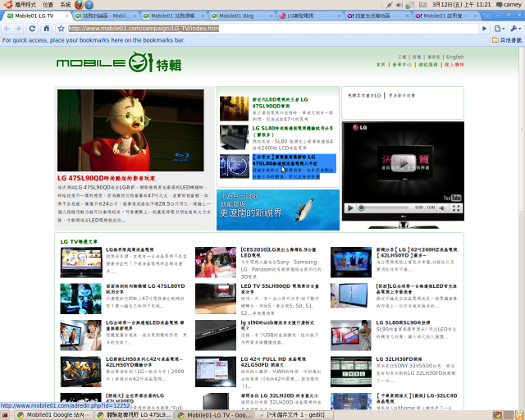This screenshot has width=525, height=420.
Task: Open the page menu icon
Action: coord(500,29)
